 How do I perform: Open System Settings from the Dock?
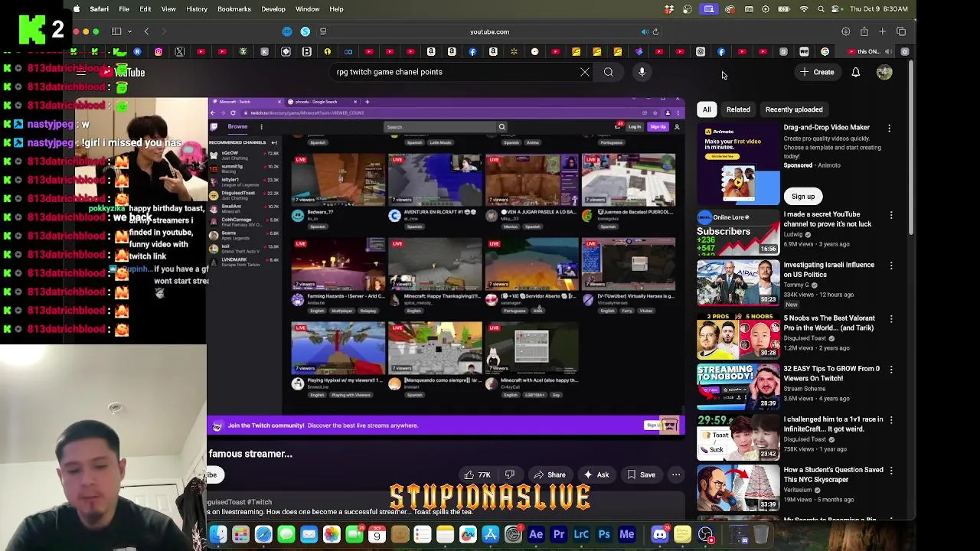513,534
